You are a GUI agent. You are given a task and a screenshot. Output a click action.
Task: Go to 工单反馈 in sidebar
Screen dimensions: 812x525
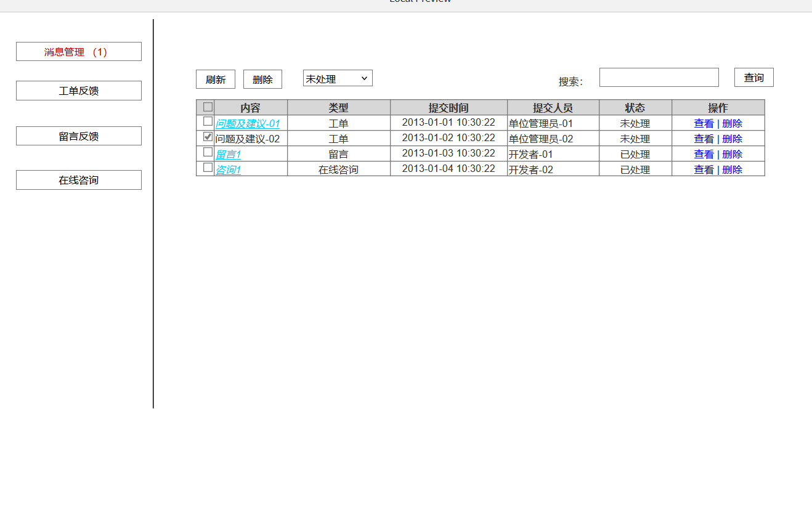tap(79, 91)
